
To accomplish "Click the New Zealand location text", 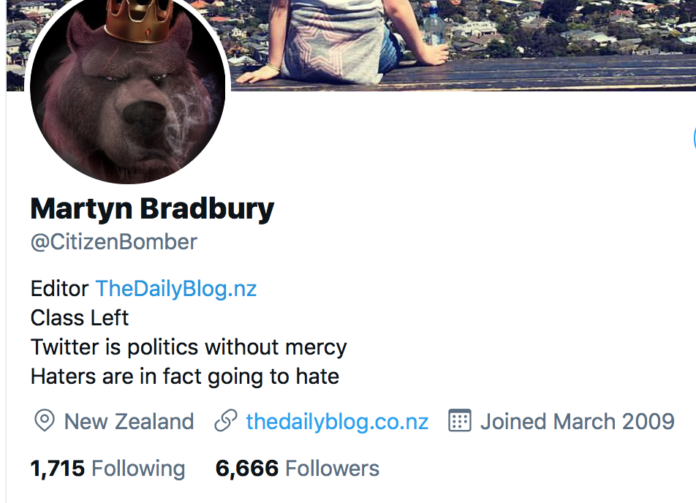I will coord(129,421).
